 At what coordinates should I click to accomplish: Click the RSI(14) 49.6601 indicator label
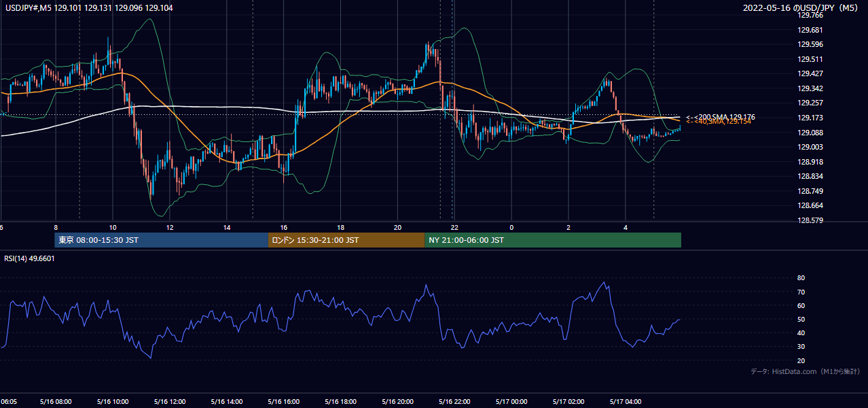pyautogui.click(x=30, y=258)
